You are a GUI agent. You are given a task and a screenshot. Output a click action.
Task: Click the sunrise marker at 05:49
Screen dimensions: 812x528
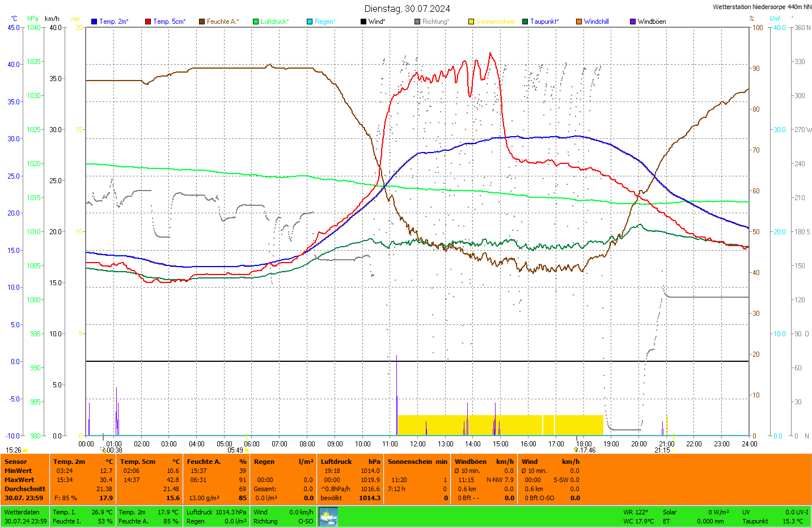(x=247, y=450)
